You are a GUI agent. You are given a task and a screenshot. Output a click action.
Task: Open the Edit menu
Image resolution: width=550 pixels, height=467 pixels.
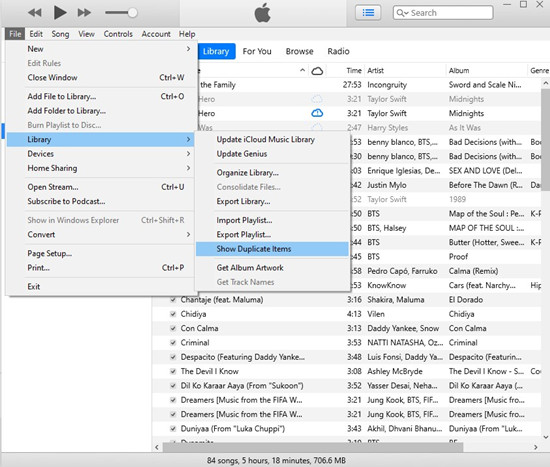[36, 34]
